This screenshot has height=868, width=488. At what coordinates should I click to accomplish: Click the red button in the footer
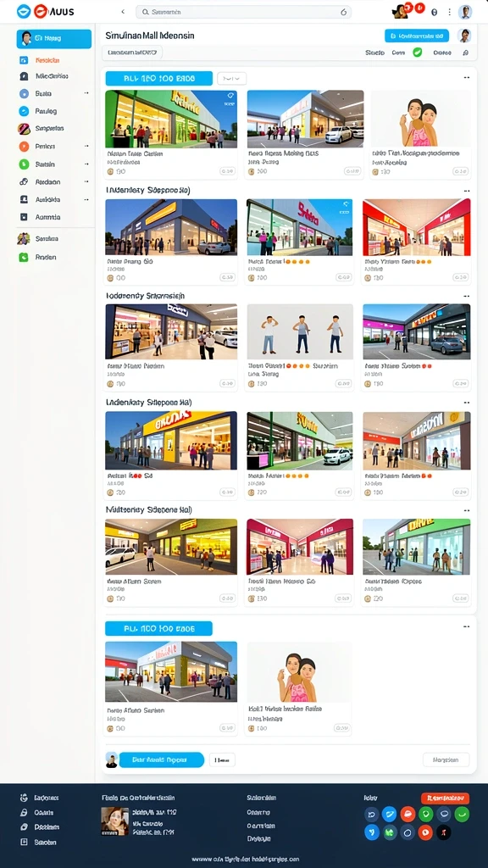(445, 798)
